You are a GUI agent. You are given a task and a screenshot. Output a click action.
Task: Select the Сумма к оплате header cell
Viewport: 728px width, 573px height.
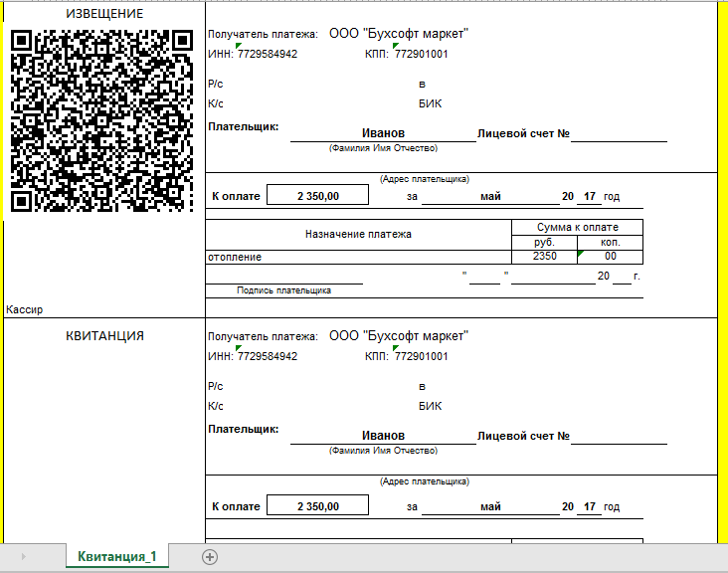[577, 227]
